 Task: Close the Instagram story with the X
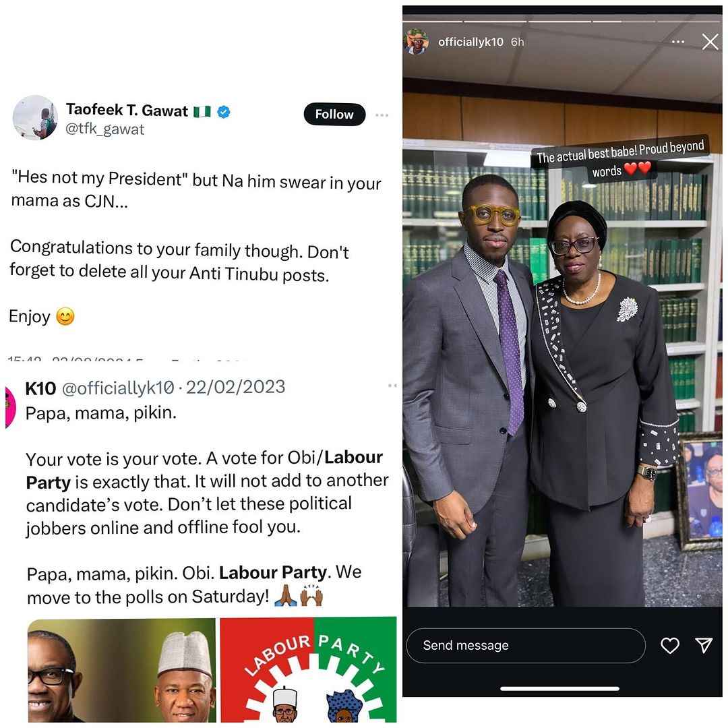click(710, 42)
